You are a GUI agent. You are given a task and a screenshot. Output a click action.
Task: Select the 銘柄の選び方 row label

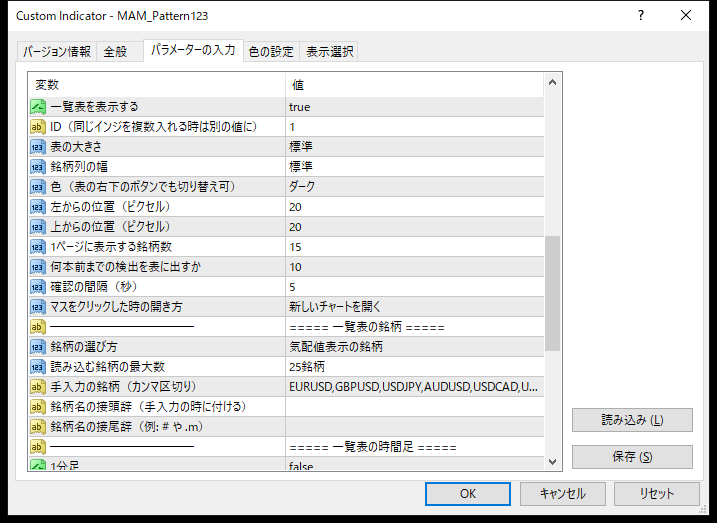click(x=84, y=347)
